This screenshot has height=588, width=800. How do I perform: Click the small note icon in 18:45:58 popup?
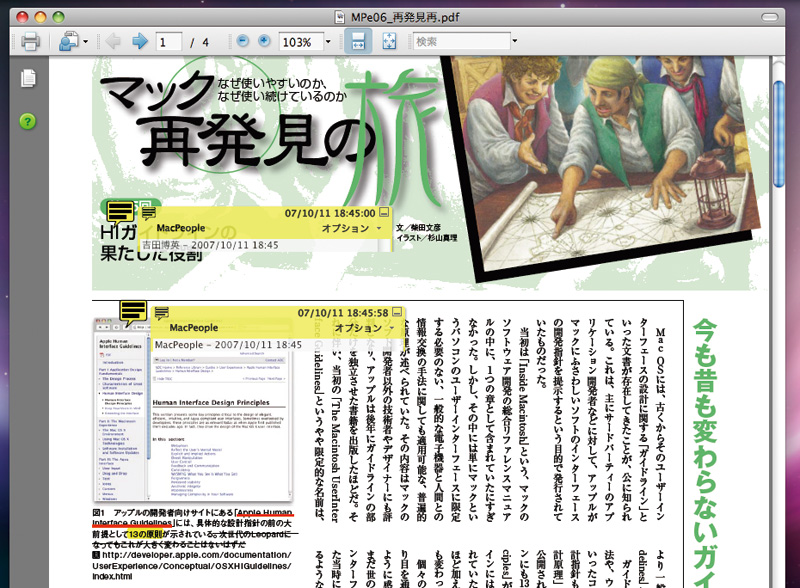[x=162, y=313]
